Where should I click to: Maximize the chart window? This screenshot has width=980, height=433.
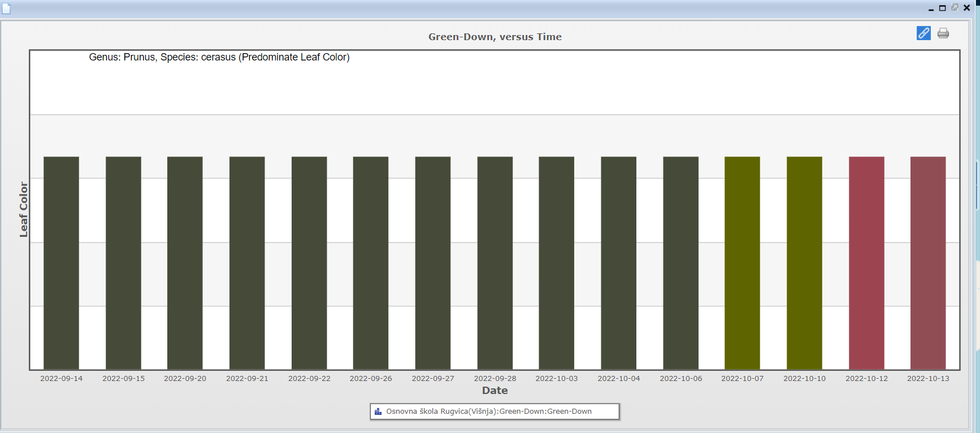tap(943, 8)
